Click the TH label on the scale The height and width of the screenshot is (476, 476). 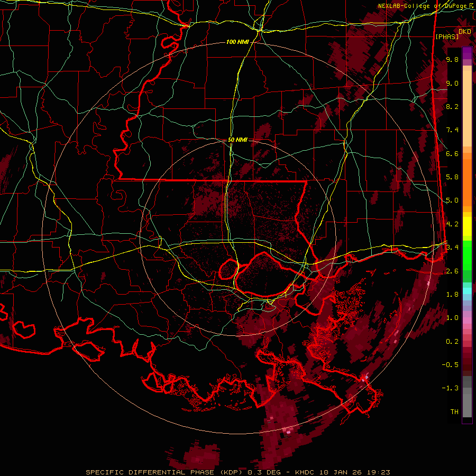click(x=454, y=412)
